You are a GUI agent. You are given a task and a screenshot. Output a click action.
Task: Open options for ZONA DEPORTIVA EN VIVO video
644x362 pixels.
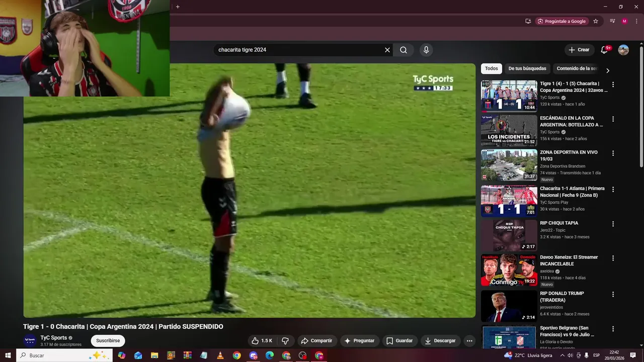[613, 153]
